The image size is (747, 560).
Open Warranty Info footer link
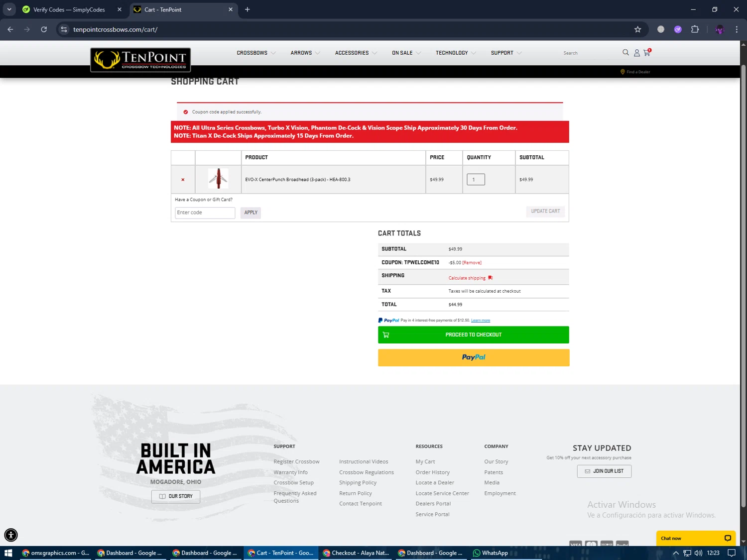coord(290,472)
